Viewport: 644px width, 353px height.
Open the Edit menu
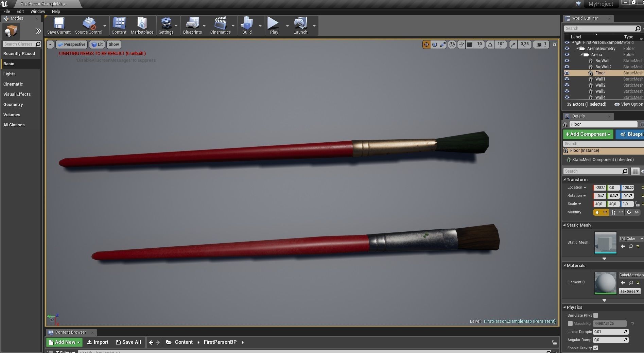(20, 11)
